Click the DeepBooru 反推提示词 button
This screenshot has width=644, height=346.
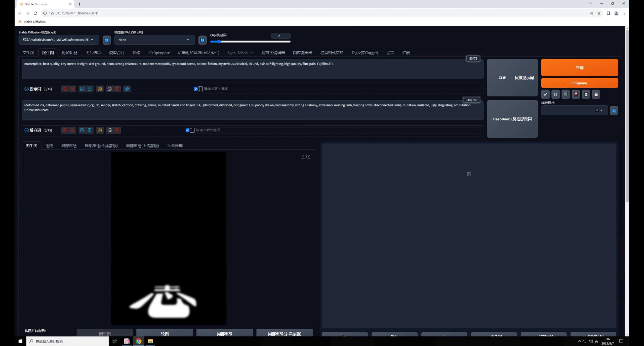(x=512, y=119)
